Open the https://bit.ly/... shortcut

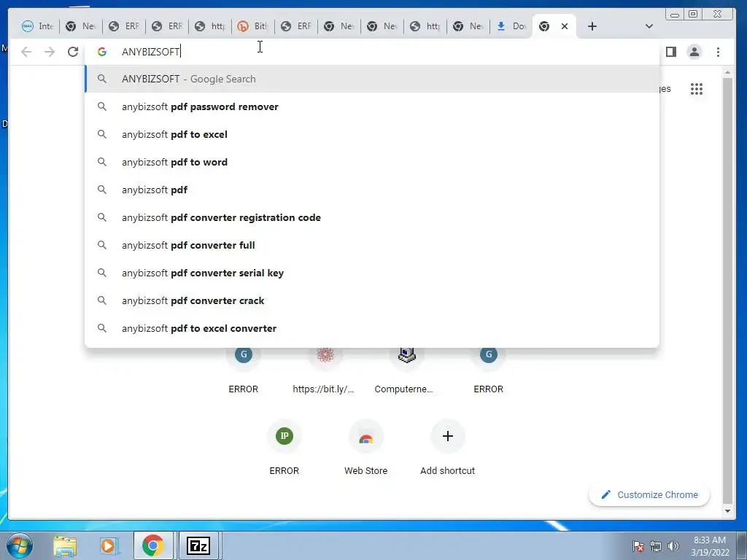tap(325, 371)
